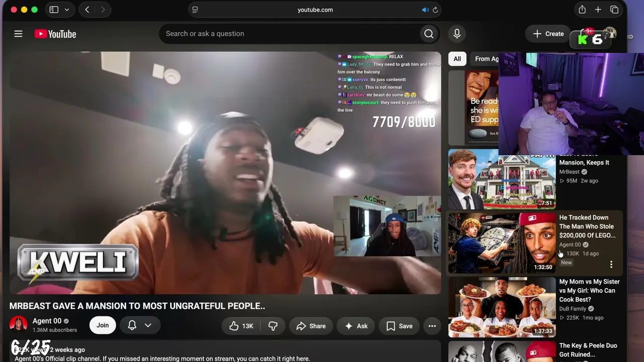
Task: Open the Ask AI button
Action: point(356,326)
